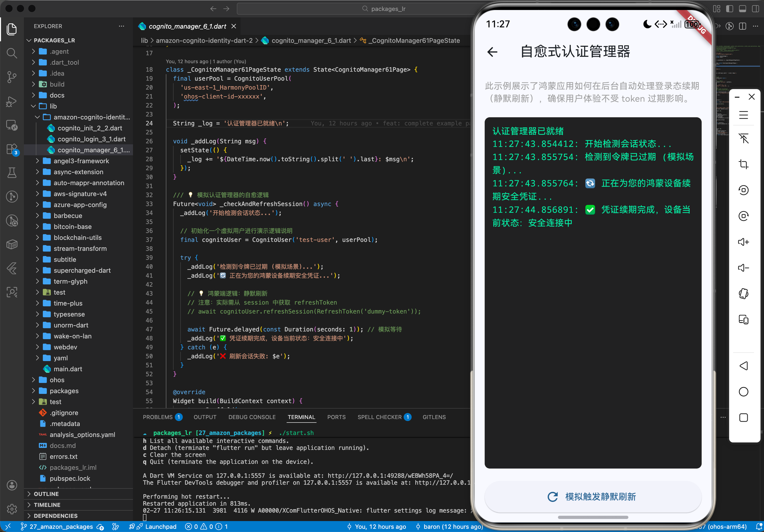
Task: Toggle the emulator always-on-top pin icon
Action: [x=743, y=138]
